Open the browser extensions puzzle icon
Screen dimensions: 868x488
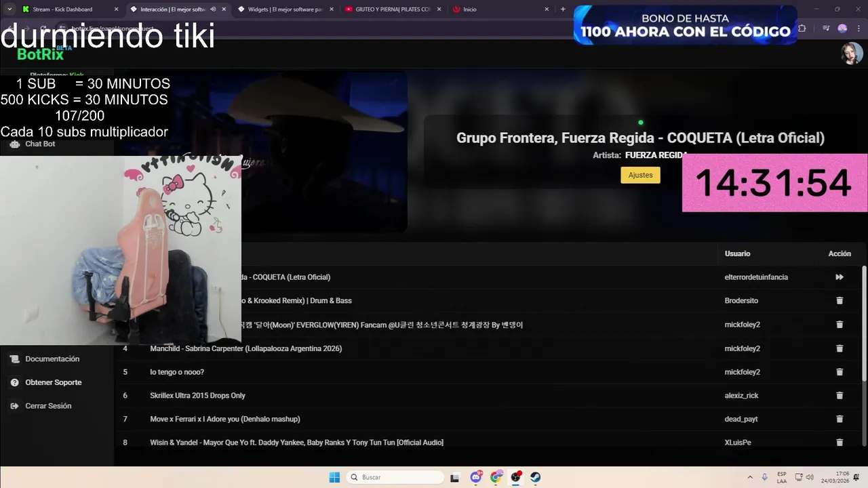pos(802,28)
